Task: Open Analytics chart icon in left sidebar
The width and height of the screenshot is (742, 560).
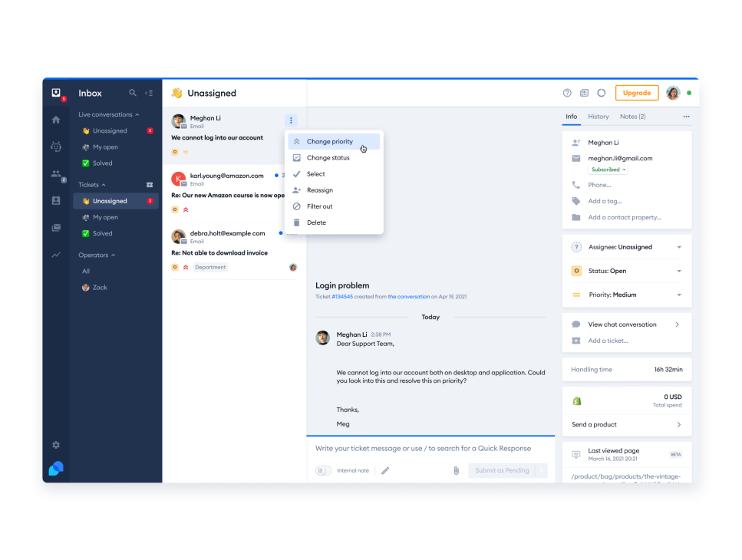Action: (56, 255)
